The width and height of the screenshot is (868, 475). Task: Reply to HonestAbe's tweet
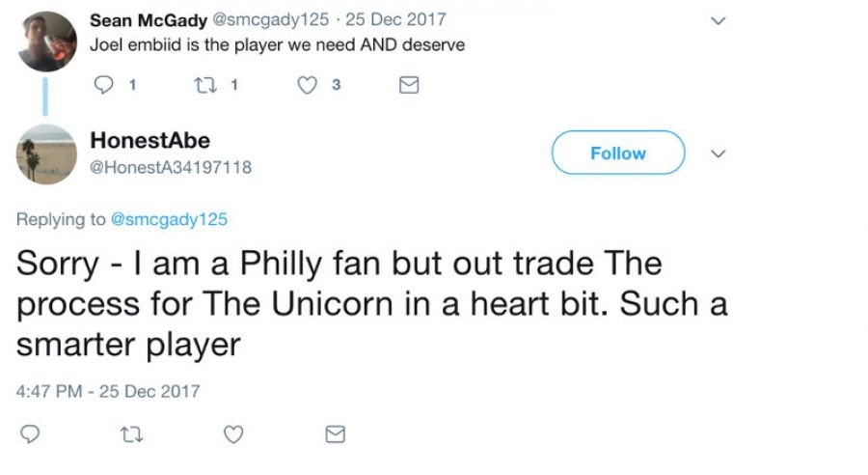(x=31, y=435)
